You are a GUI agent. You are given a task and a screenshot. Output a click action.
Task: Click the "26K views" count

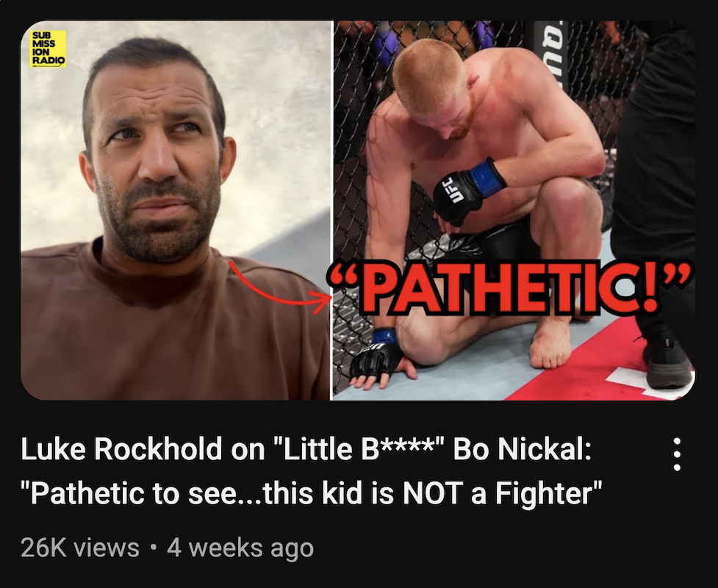[x=80, y=548]
